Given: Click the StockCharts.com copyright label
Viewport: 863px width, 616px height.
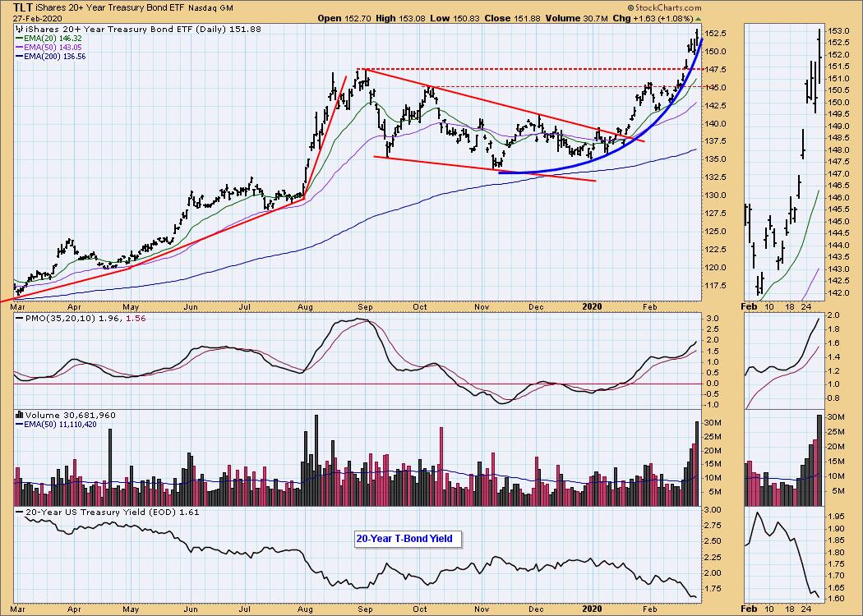Looking at the screenshot, I should (665, 7).
